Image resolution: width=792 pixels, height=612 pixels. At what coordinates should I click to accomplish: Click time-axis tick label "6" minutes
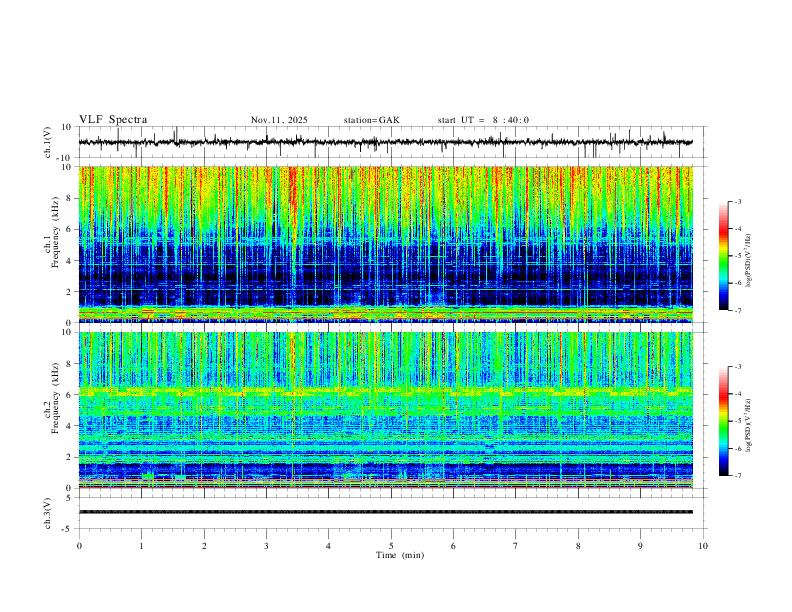tap(453, 546)
